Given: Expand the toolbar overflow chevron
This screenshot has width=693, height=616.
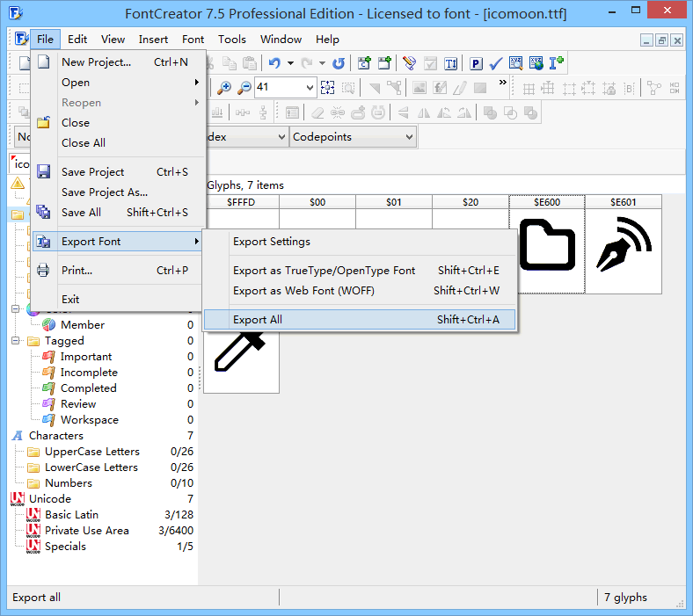Looking at the screenshot, I should pyautogui.click(x=502, y=83).
